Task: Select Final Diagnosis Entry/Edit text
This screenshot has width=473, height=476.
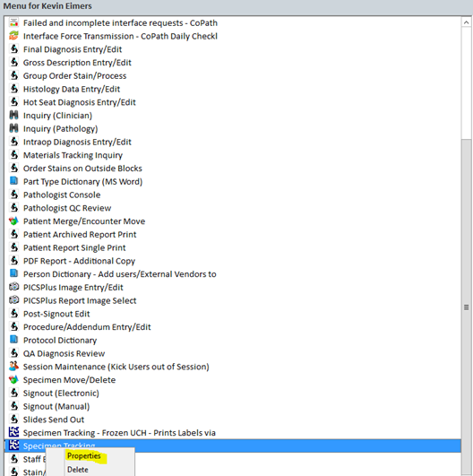Action: (x=73, y=49)
